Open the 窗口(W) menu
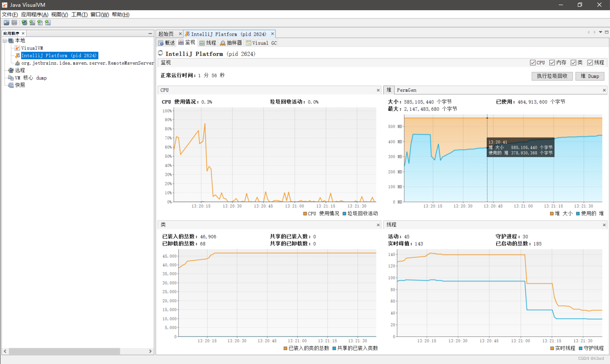Image resolution: width=610 pixels, height=364 pixels. (100, 14)
